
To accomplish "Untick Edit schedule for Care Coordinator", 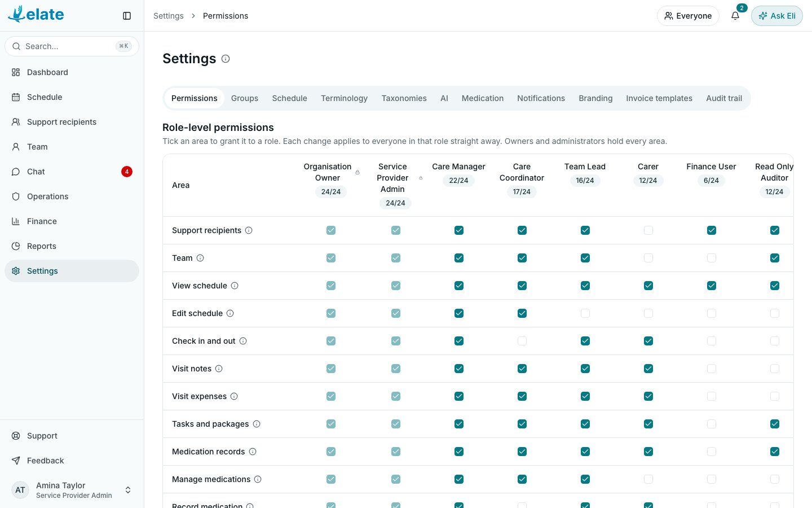I will point(522,313).
